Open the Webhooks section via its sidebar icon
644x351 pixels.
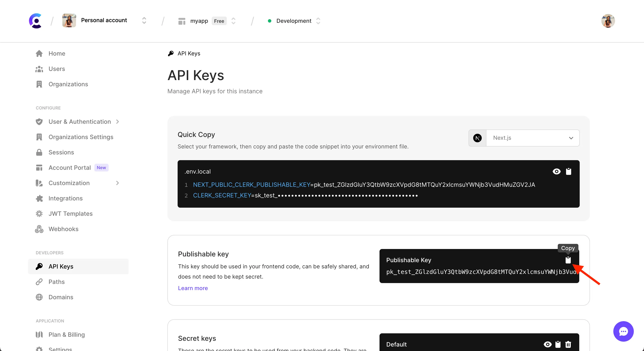click(x=39, y=229)
